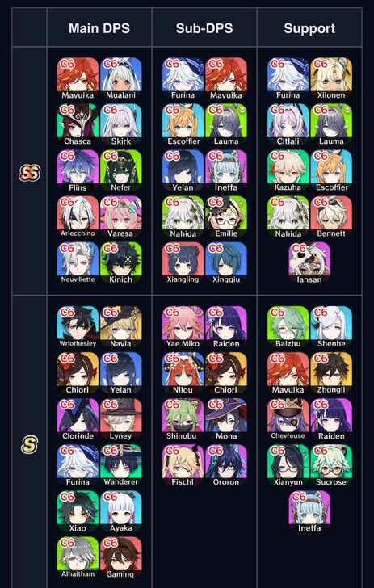This screenshot has height=588, width=374.
Task: Click the Wanderer Main DPS portrait
Action: [x=121, y=465]
